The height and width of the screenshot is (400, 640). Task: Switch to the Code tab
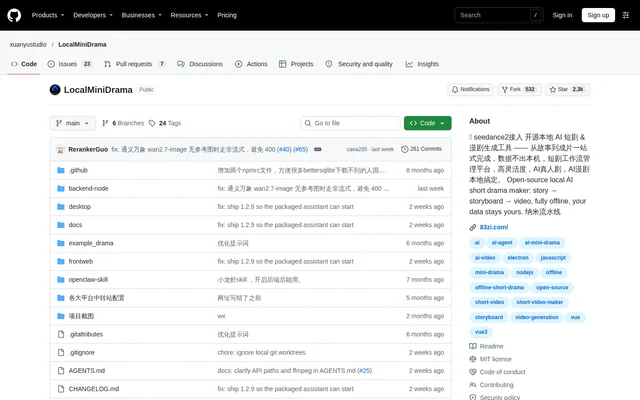[24, 64]
